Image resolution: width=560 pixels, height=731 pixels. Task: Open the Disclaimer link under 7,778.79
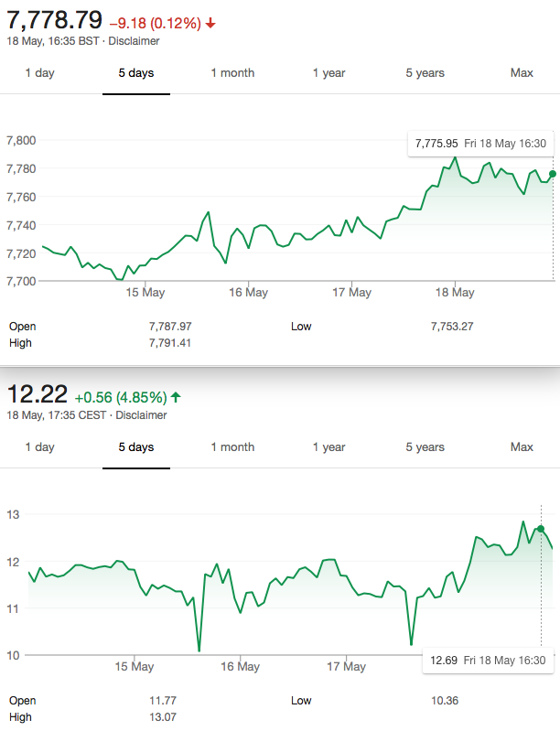(x=134, y=41)
